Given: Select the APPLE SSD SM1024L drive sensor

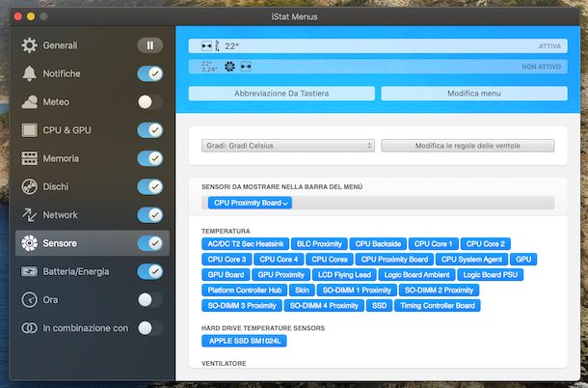Looking at the screenshot, I should [x=244, y=341].
